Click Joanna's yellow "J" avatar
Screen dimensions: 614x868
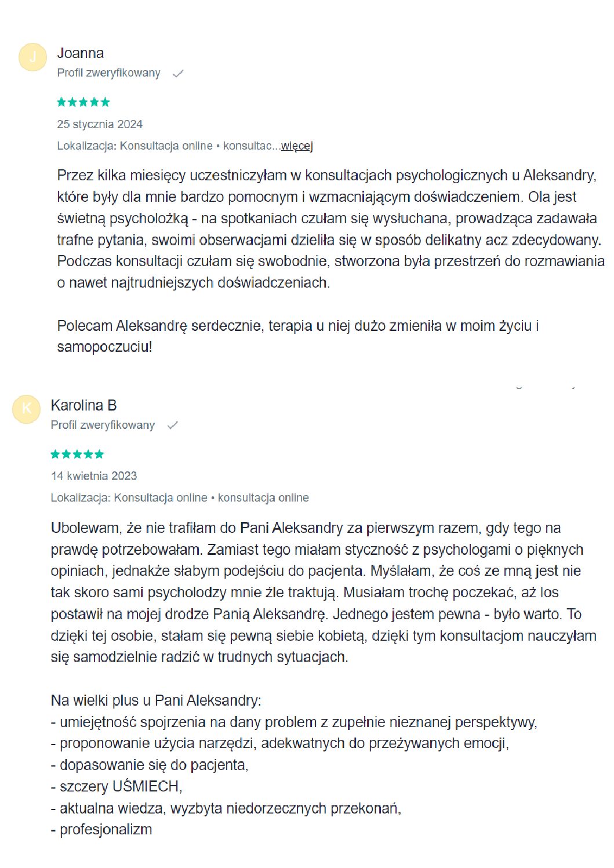[32, 57]
